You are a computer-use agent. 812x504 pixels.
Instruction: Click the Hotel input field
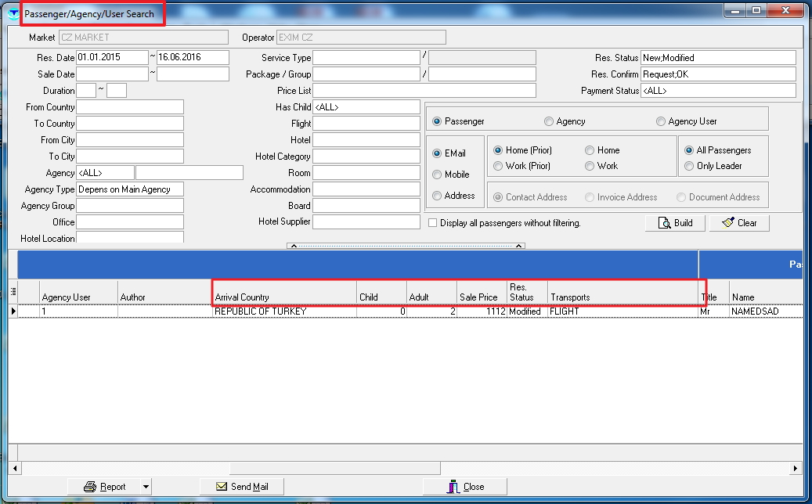[x=366, y=140]
